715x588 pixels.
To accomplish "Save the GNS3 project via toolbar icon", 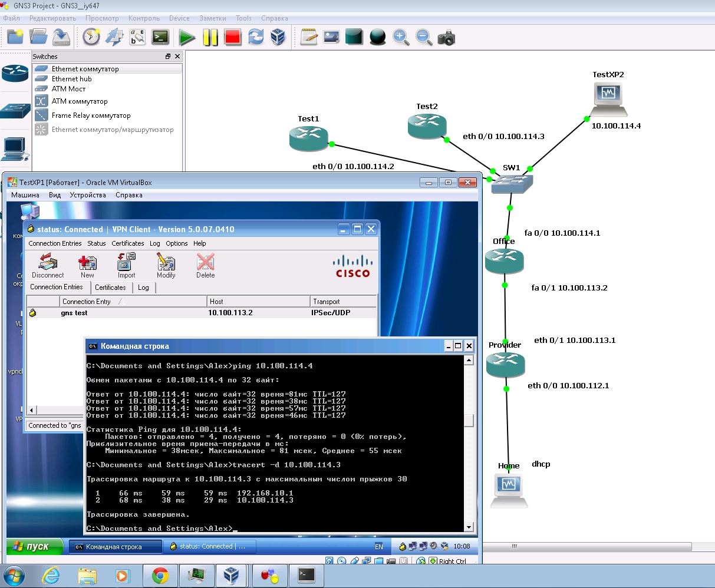I will [61, 38].
